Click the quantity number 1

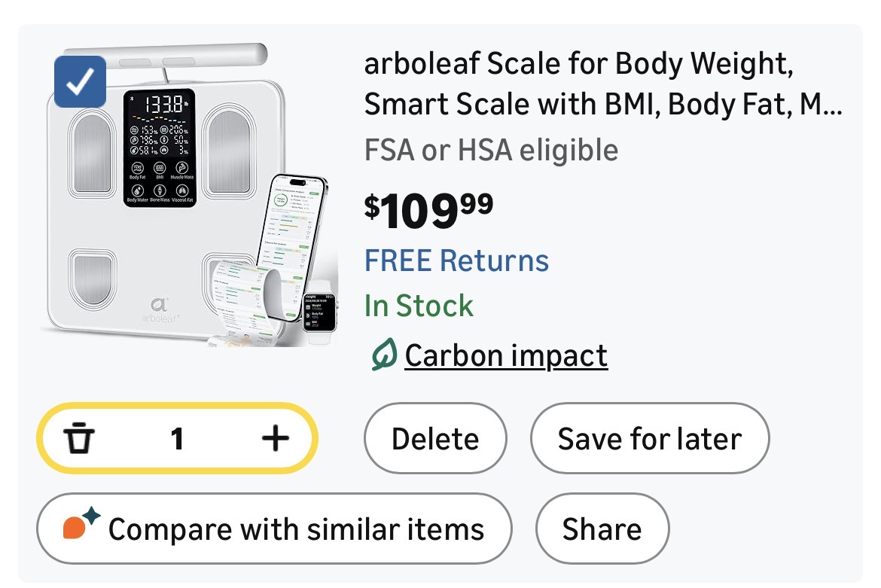click(177, 438)
